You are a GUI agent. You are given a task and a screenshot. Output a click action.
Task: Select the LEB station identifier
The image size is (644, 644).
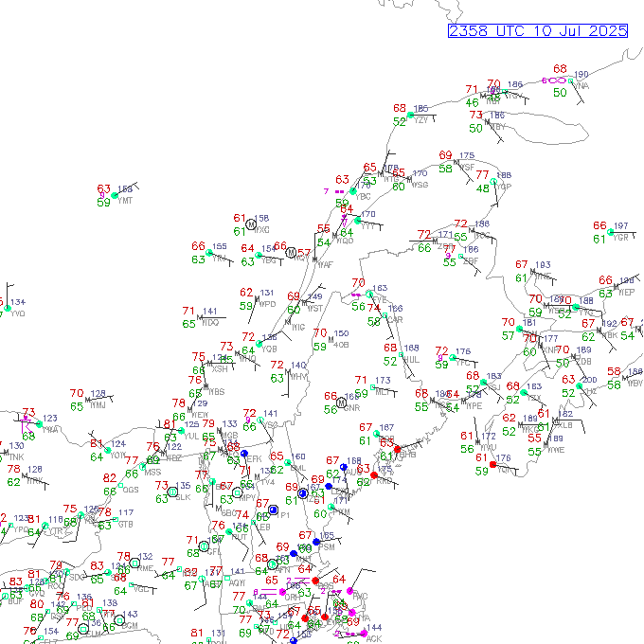pyautogui.click(x=263, y=527)
